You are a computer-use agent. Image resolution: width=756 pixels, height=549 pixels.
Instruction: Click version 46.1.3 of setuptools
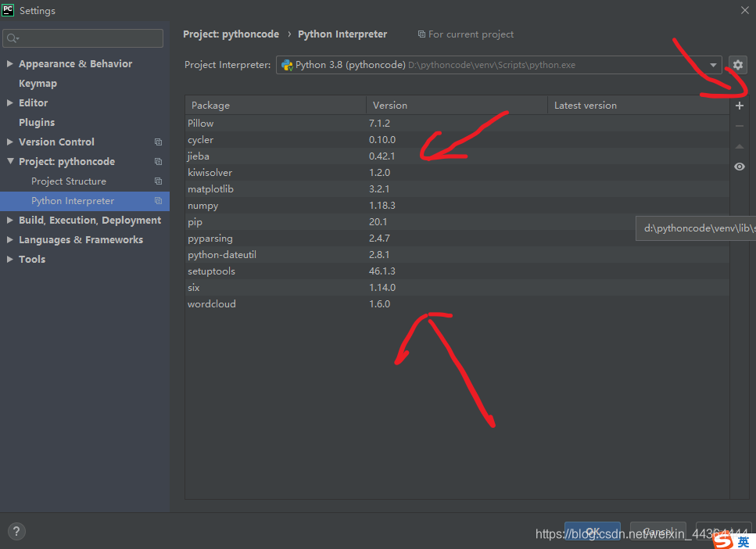click(x=382, y=271)
